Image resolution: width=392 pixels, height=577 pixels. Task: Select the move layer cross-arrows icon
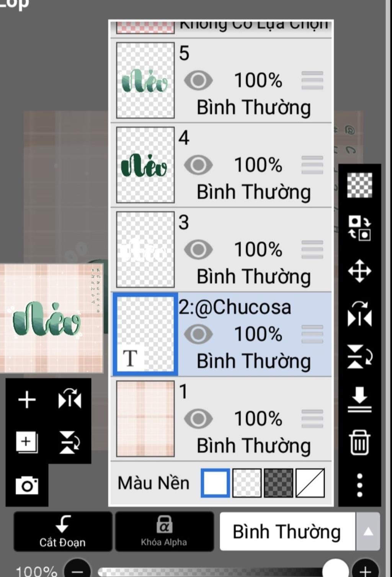pyautogui.click(x=359, y=271)
